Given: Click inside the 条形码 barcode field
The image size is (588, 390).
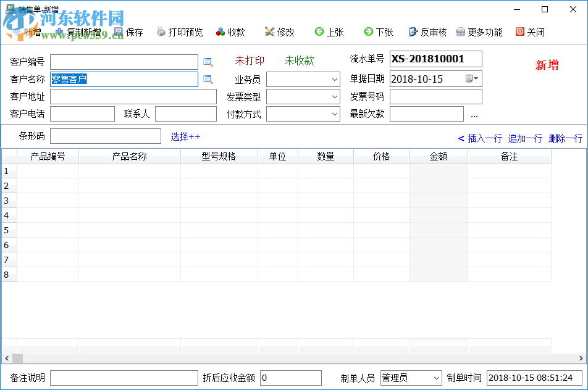Looking at the screenshot, I should click(105, 136).
